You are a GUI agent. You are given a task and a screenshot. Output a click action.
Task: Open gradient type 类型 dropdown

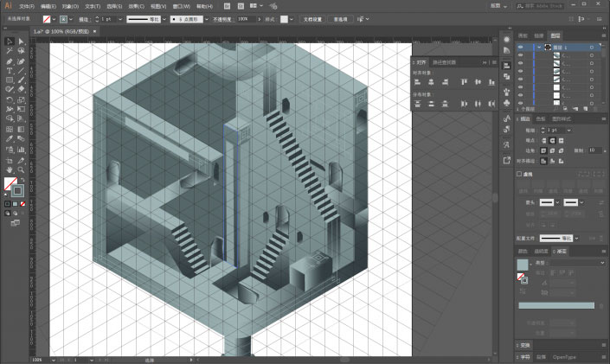click(578, 263)
